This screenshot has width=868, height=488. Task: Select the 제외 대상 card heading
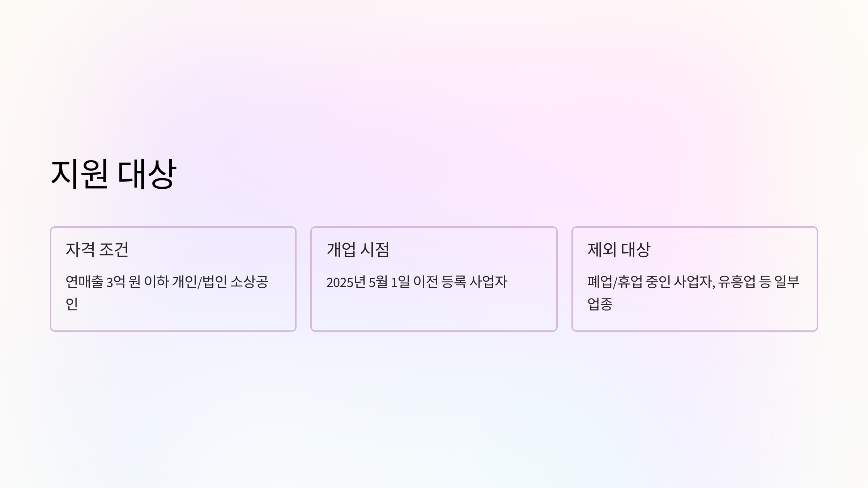tap(619, 249)
